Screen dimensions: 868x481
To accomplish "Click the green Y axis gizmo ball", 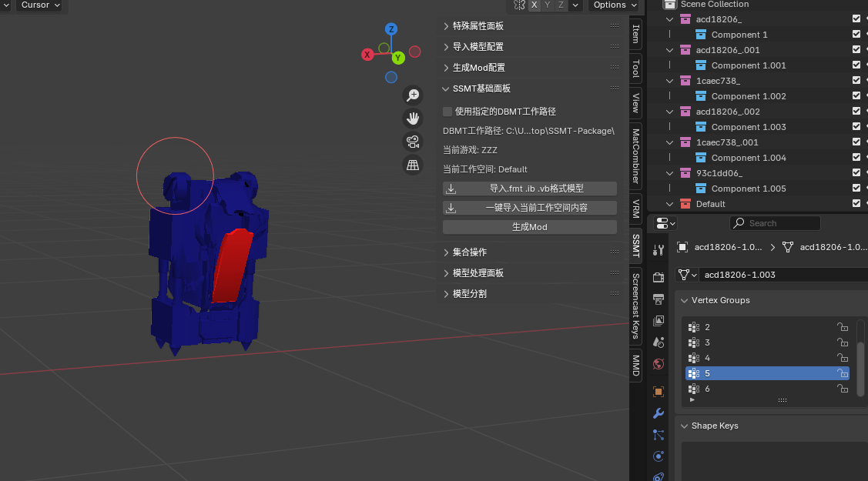I will (398, 58).
